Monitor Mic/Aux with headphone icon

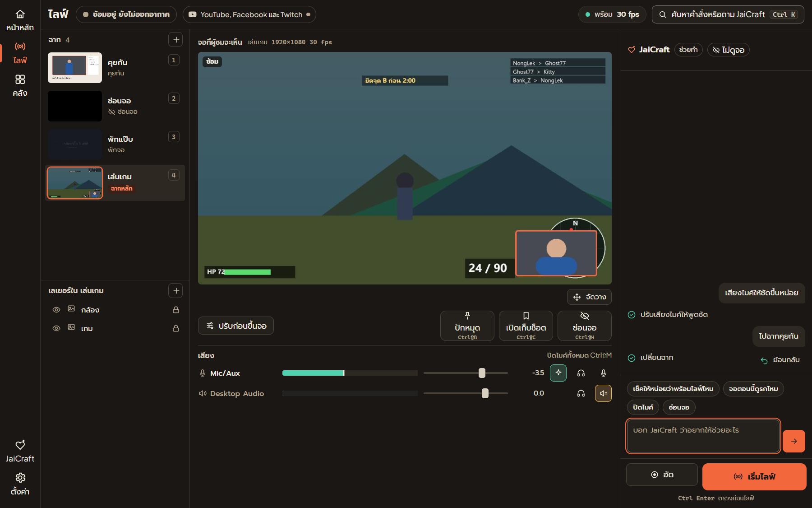click(581, 373)
